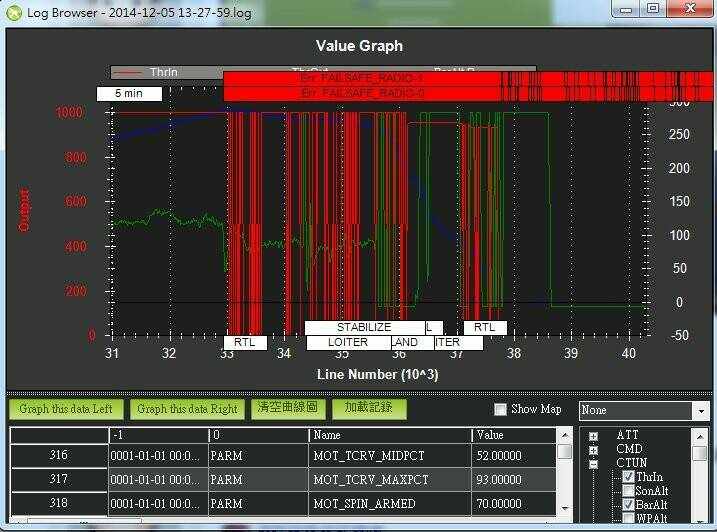Minimize the Log Browser window

point(627,8)
